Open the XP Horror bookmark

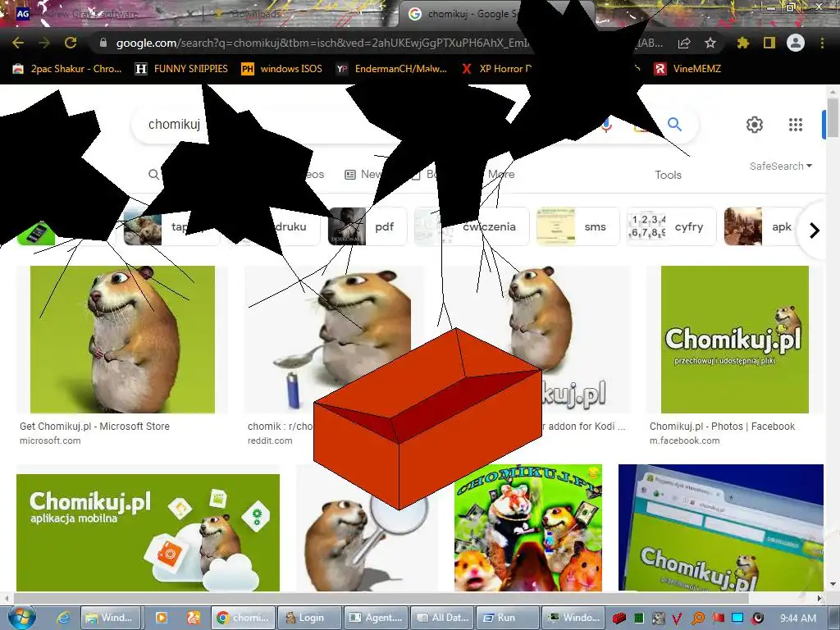[496, 69]
